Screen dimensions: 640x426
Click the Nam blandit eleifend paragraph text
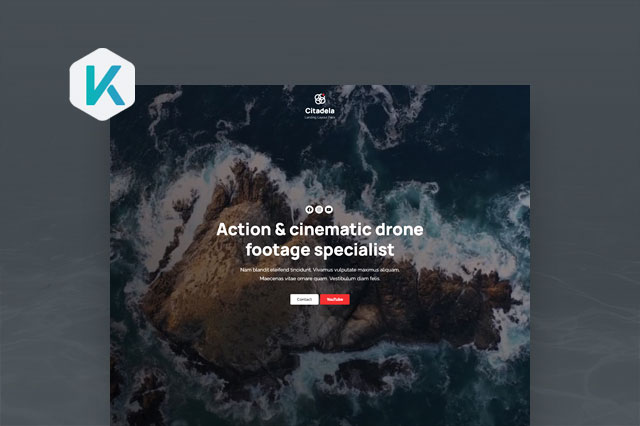point(273,269)
